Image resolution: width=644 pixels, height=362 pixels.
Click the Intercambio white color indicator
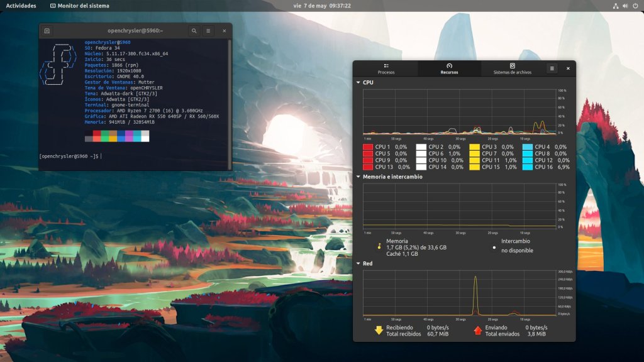pyautogui.click(x=494, y=247)
